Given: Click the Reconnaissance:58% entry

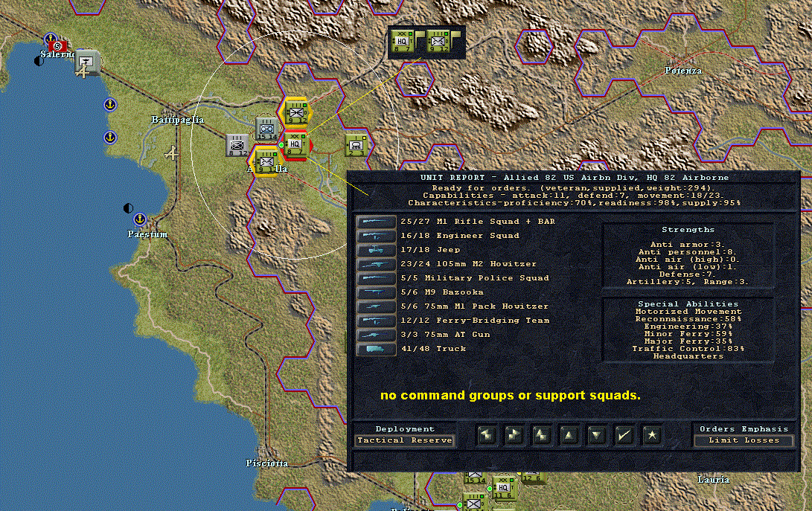Looking at the screenshot, I should pos(688,319).
